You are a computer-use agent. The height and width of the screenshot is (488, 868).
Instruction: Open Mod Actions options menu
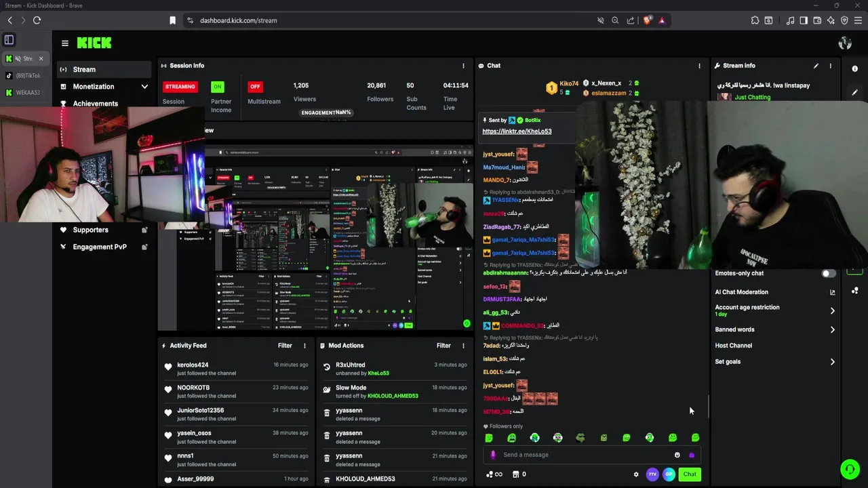(463, 346)
